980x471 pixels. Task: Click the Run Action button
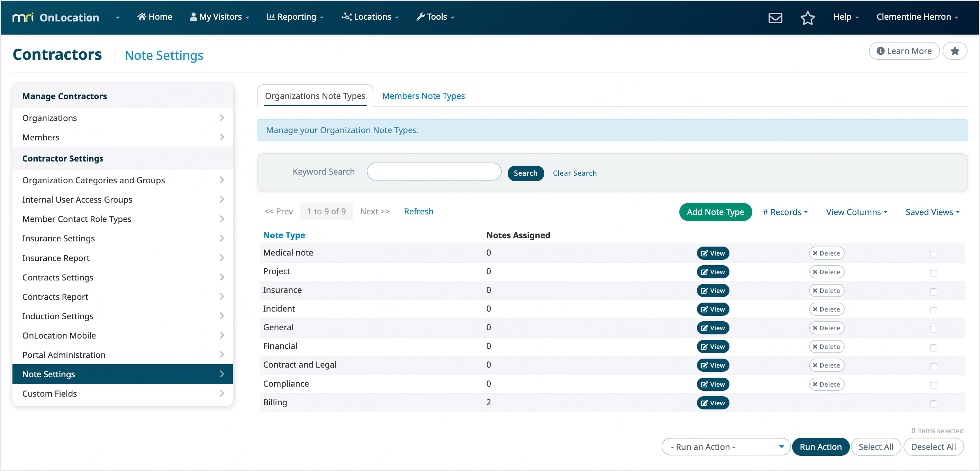[820, 447]
